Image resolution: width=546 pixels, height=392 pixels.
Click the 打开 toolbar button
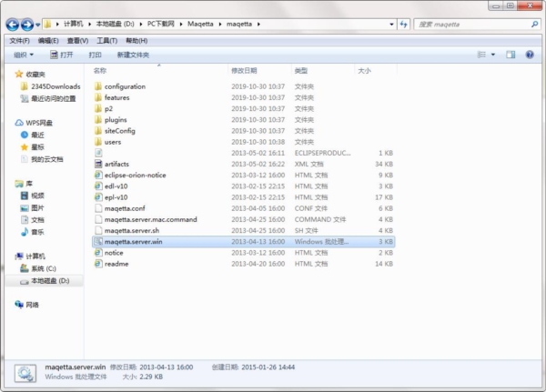tap(62, 55)
